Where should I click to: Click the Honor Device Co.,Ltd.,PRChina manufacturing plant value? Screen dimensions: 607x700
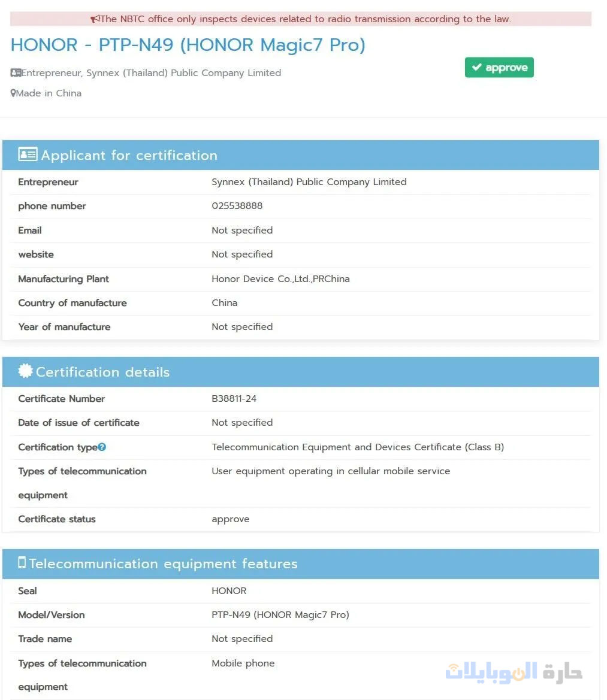click(x=280, y=279)
